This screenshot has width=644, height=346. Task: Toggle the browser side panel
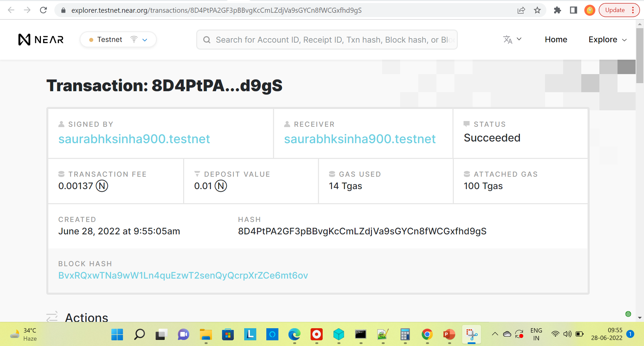pyautogui.click(x=574, y=10)
